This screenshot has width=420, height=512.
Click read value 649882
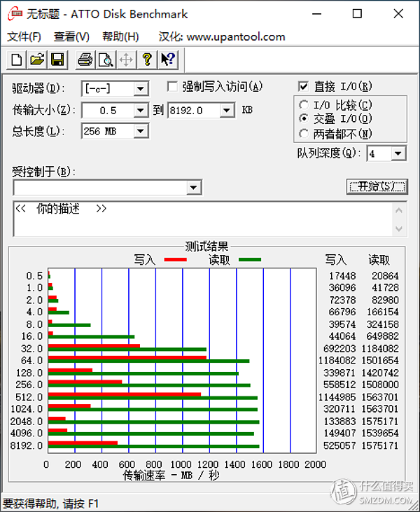[x=383, y=336]
